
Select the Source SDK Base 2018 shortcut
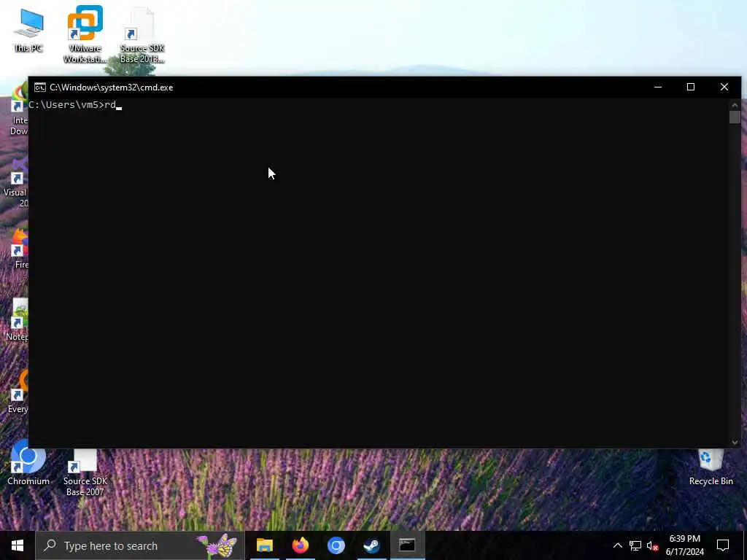[142, 35]
